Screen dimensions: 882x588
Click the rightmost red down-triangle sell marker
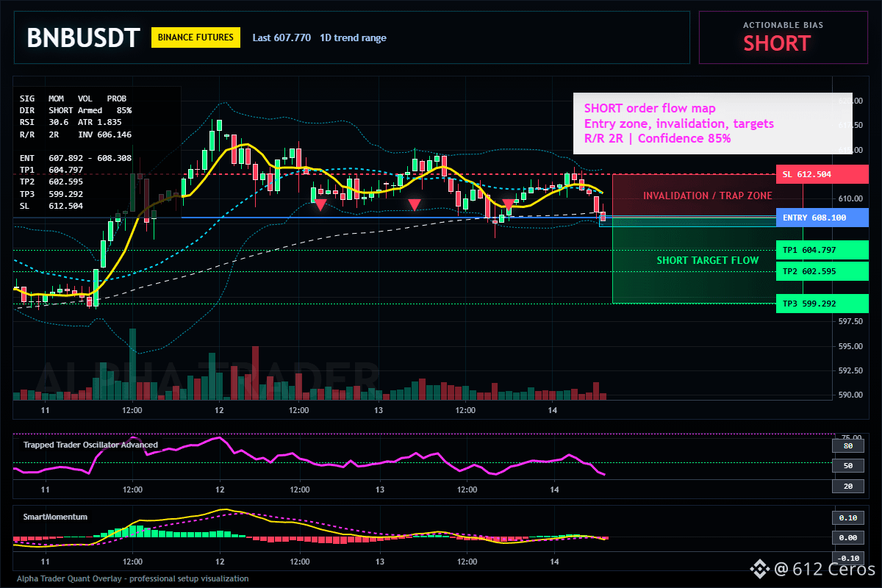(x=508, y=204)
